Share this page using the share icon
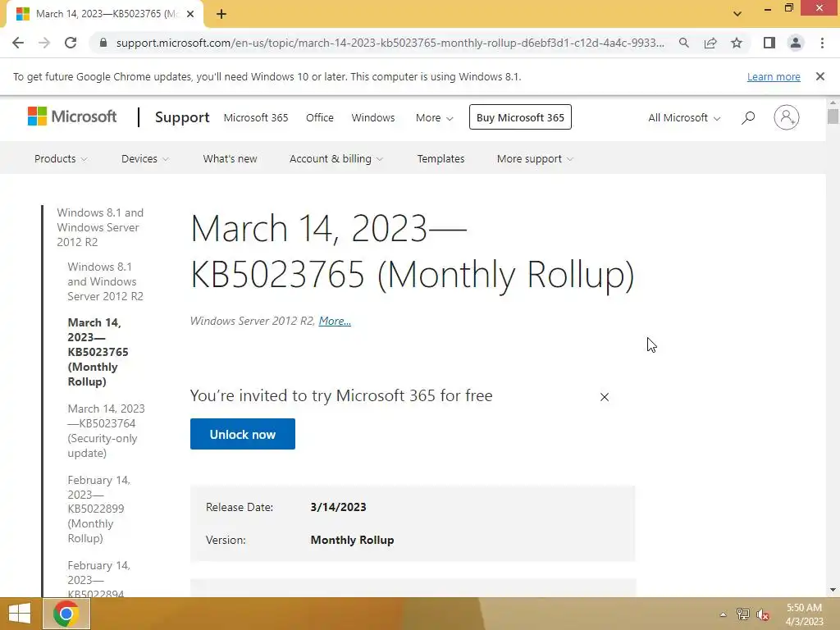The height and width of the screenshot is (630, 840). tap(710, 43)
